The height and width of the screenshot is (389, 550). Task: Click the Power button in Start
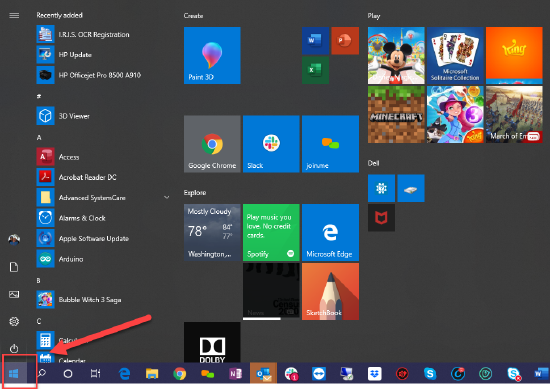(x=14, y=348)
